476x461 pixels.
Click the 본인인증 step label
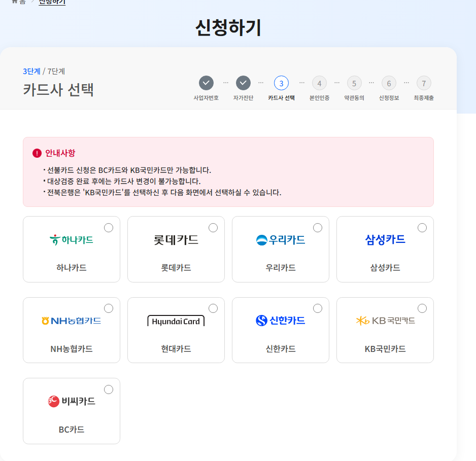tap(319, 98)
